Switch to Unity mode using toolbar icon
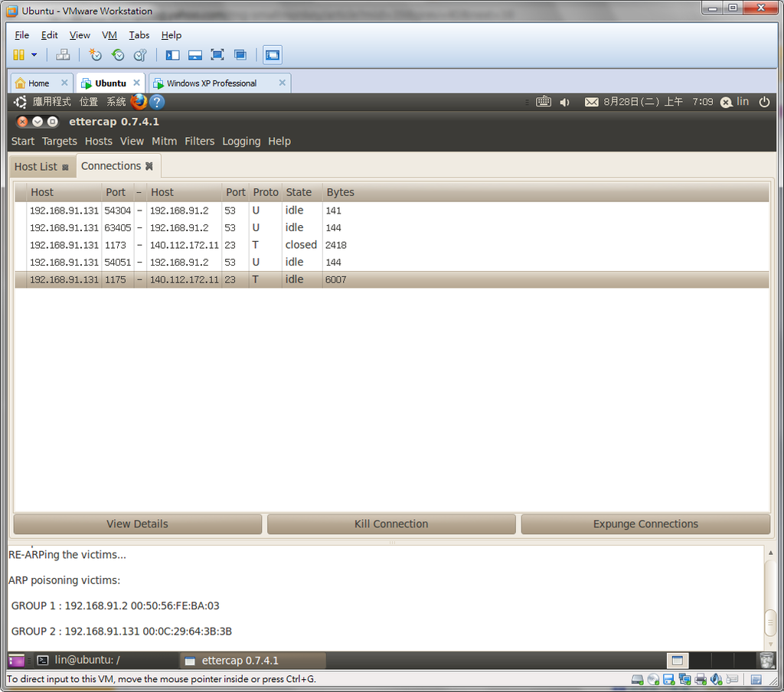The height and width of the screenshot is (692, 784). (240, 55)
